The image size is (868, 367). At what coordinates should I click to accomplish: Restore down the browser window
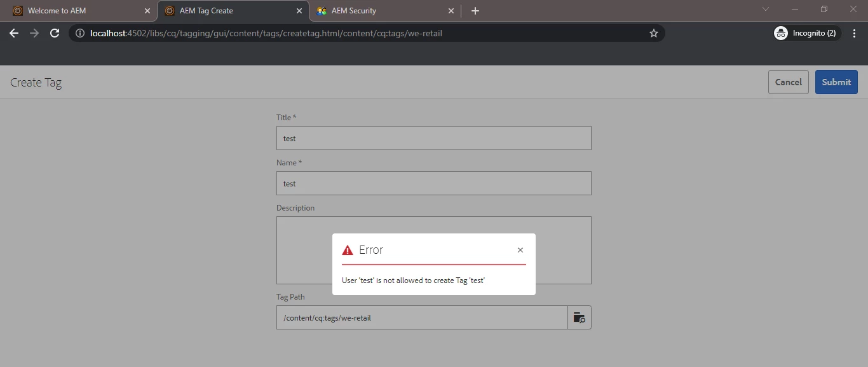tap(824, 10)
